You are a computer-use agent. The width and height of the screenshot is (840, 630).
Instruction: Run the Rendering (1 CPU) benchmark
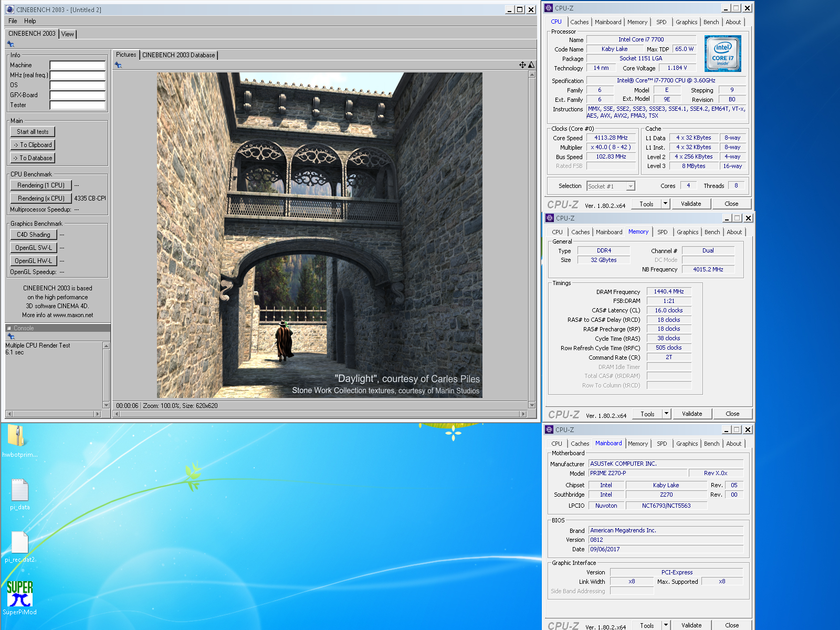[x=41, y=185]
